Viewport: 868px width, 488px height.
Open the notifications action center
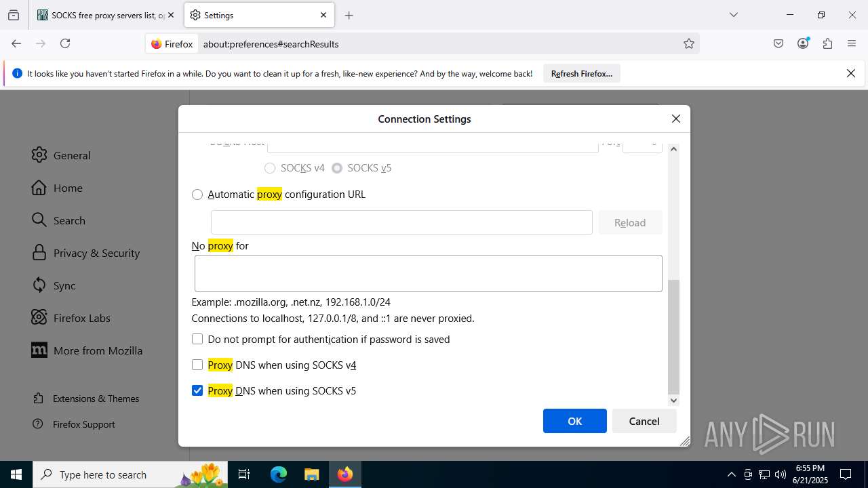coord(846,474)
